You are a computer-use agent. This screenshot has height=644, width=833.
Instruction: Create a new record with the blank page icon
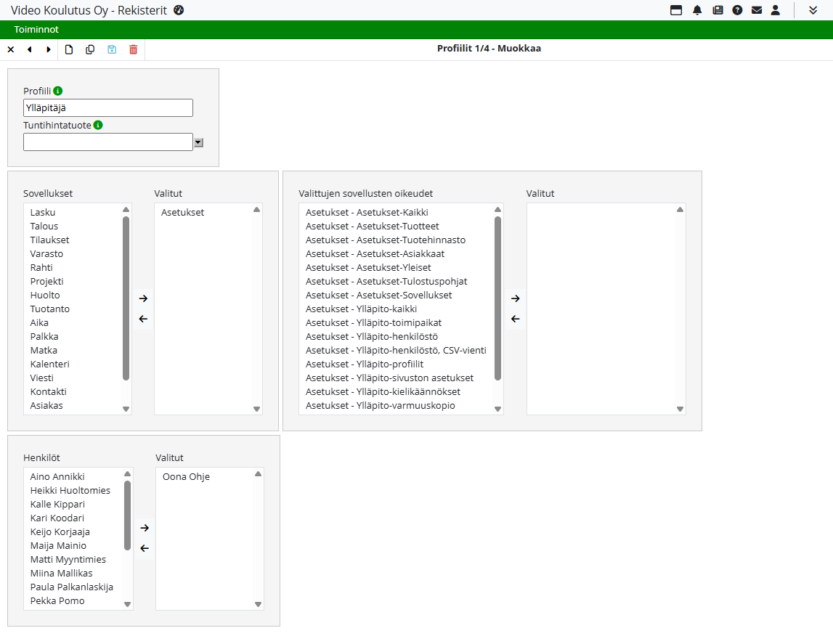click(x=69, y=49)
